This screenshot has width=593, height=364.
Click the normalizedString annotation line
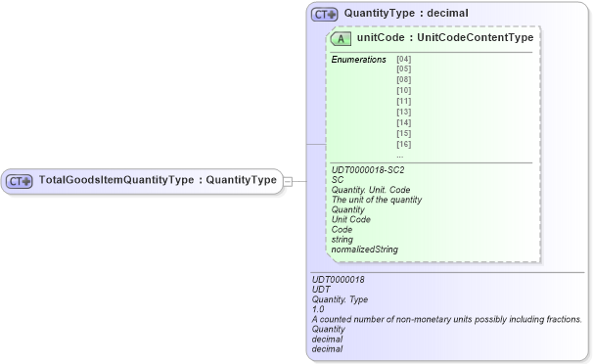coord(365,250)
